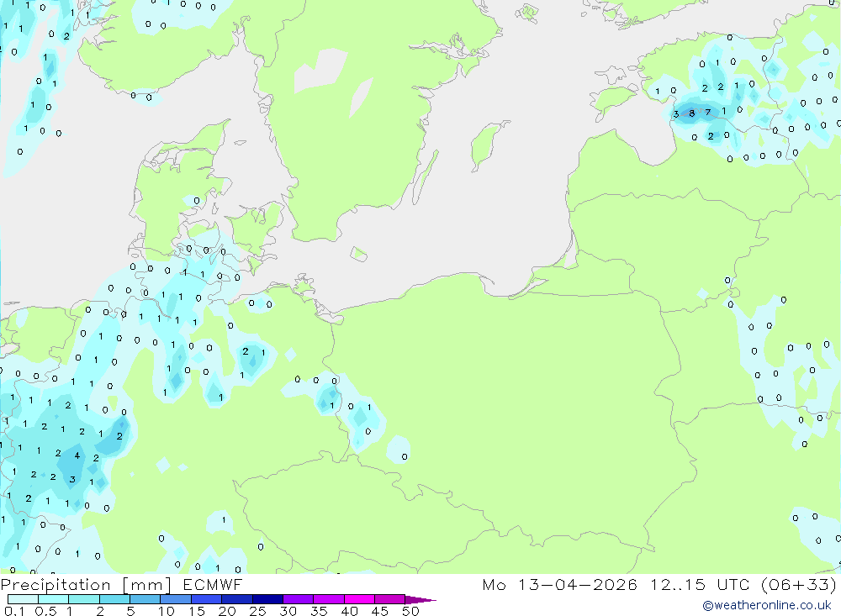Viewport: 841px width, 616px height.
Task: Click the '12..15 UTC' time label
Action: (700, 584)
